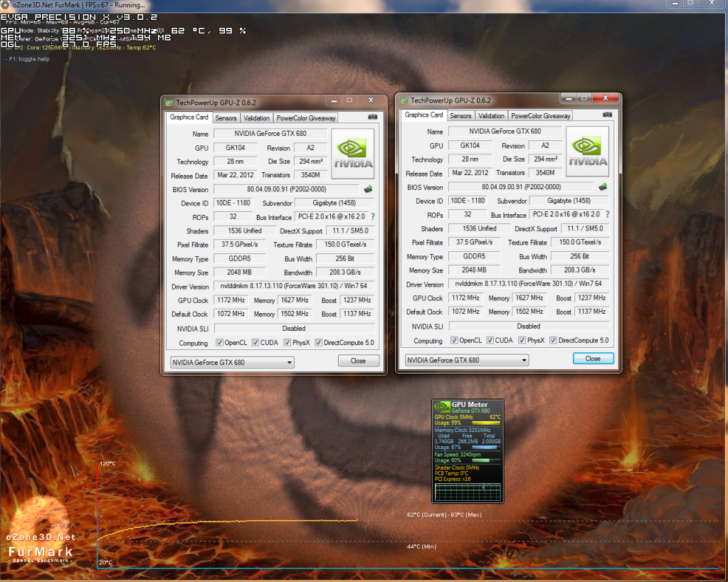Click Pixel Fillrate 37.5 GPixel/s in right GPU-Z
This screenshot has height=582, width=728.
pyautogui.click(x=474, y=243)
